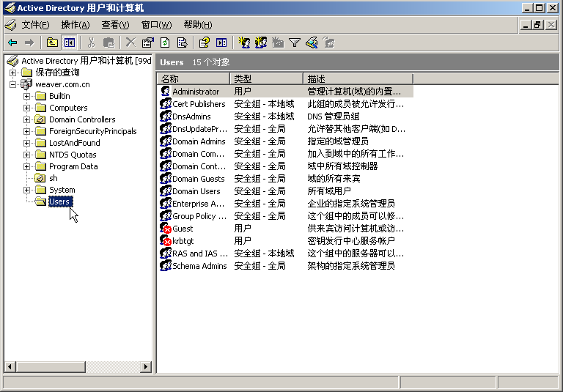This screenshot has width=563, height=392.
Task: Click the disabled Guest account icon
Action: pyautogui.click(x=165, y=229)
